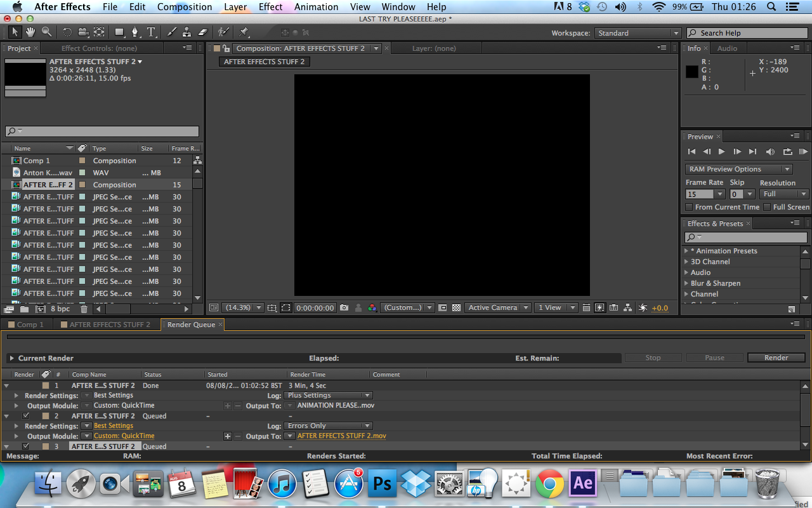The height and width of the screenshot is (508, 812).
Task: Switch to the Audio panel tab
Action: 727,48
